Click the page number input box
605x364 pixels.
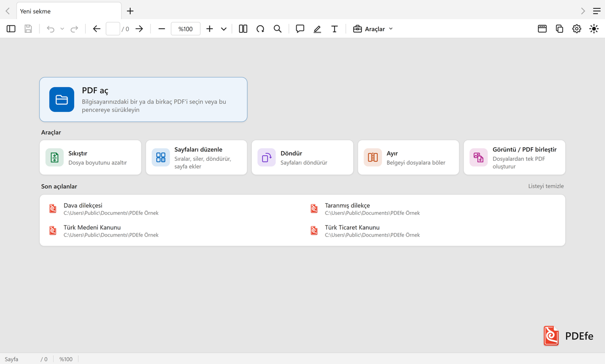113,29
